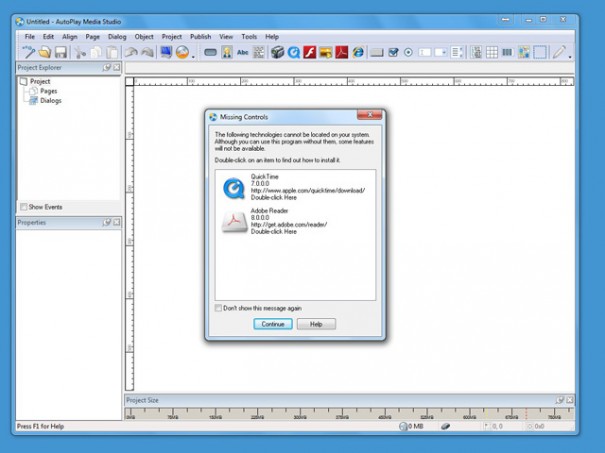The height and width of the screenshot is (453, 605).
Task: Insert an xButton object from toolbar
Action: tap(377, 52)
